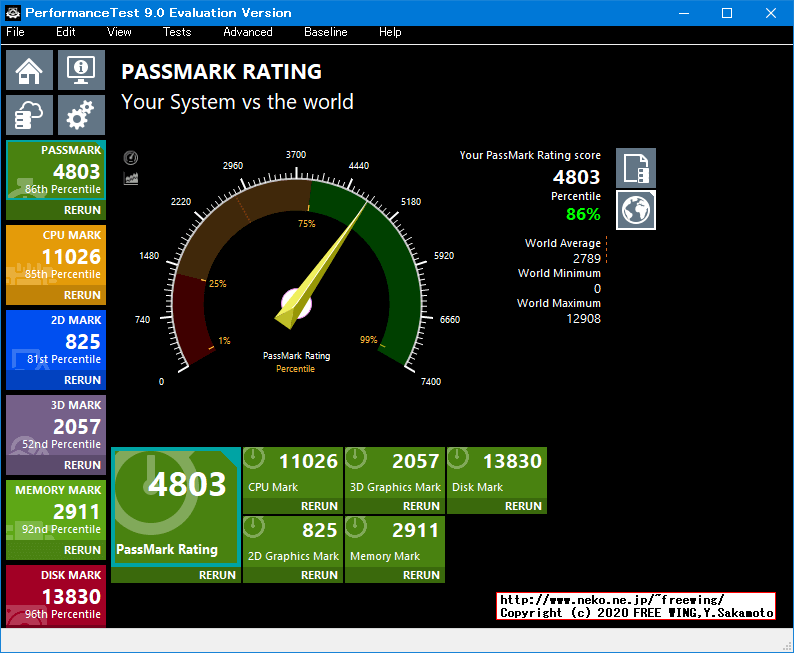This screenshot has width=794, height=653.
Task: Rerun the CPU Mark in the sidebar
Action: point(82,295)
